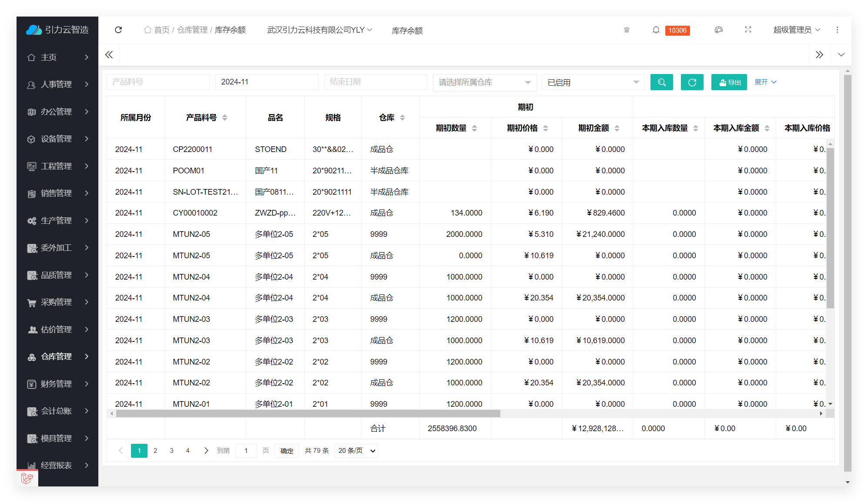Screen dimensions: 868x503
Task: Click the refresh page icon in header
Action: (118, 30)
